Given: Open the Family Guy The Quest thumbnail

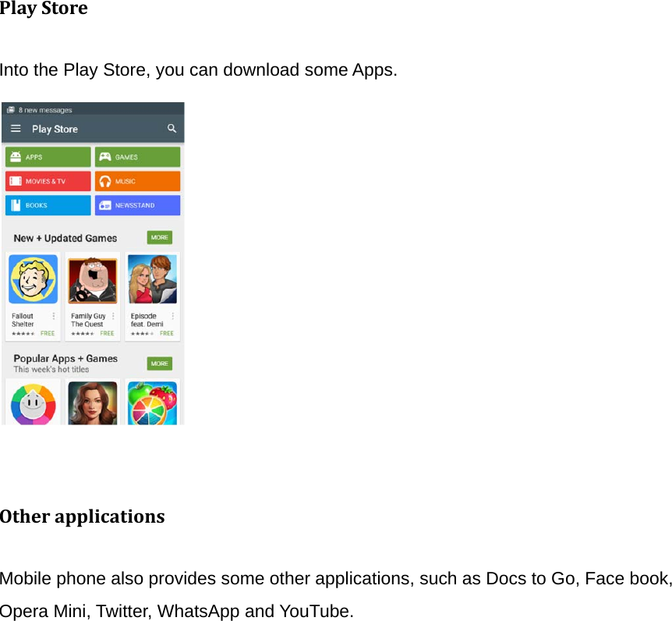Looking at the screenshot, I should tap(92, 279).
